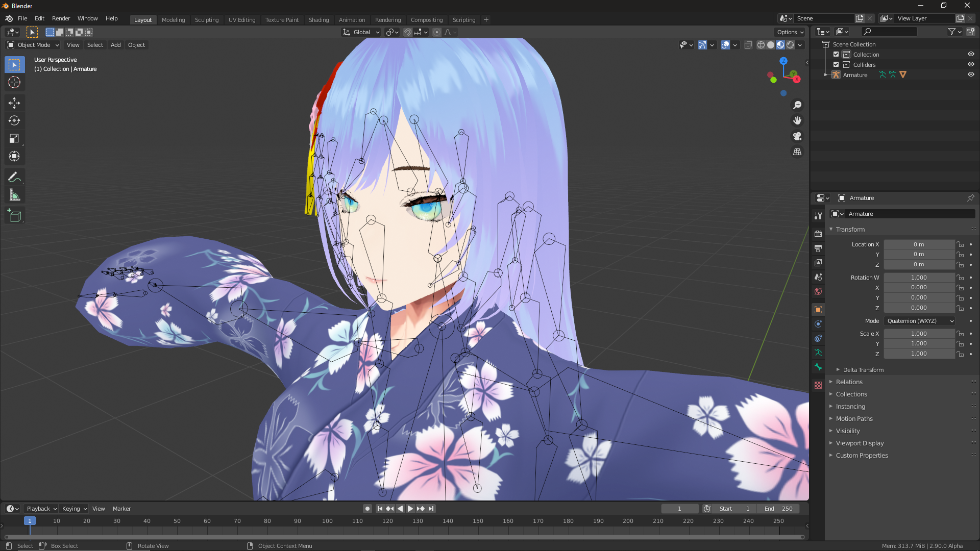Click the pan view hand icon
This screenshot has height=551, width=980.
(797, 121)
